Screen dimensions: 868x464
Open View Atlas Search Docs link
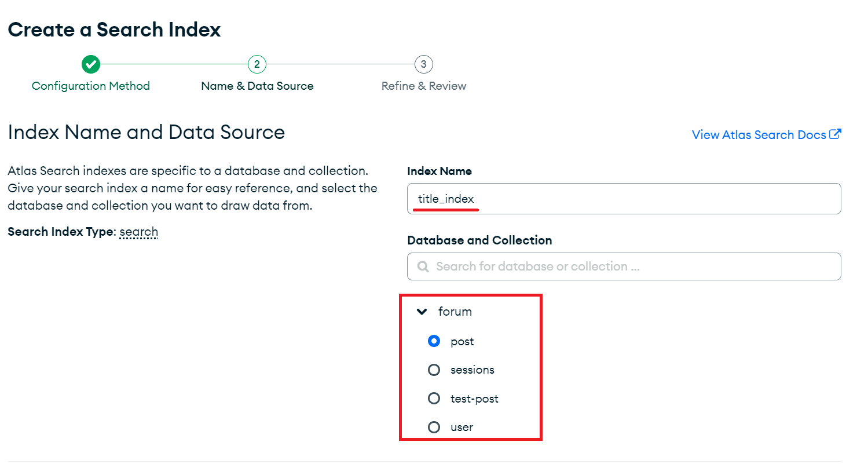tap(759, 135)
